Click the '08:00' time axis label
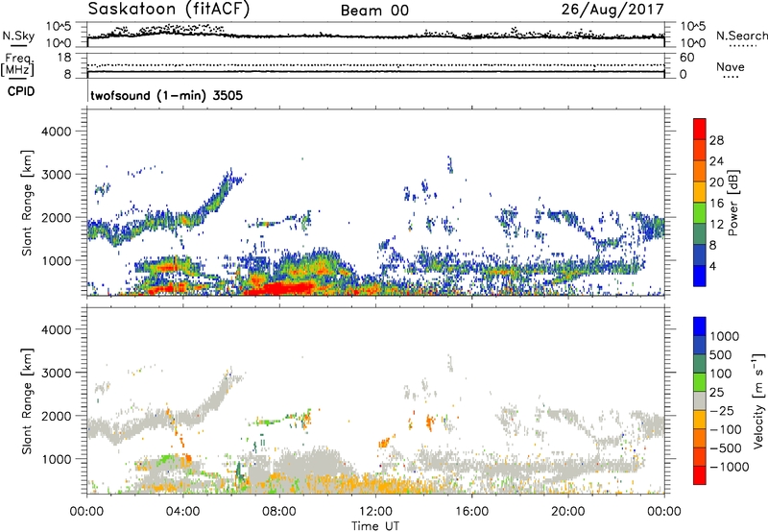 [279, 512]
